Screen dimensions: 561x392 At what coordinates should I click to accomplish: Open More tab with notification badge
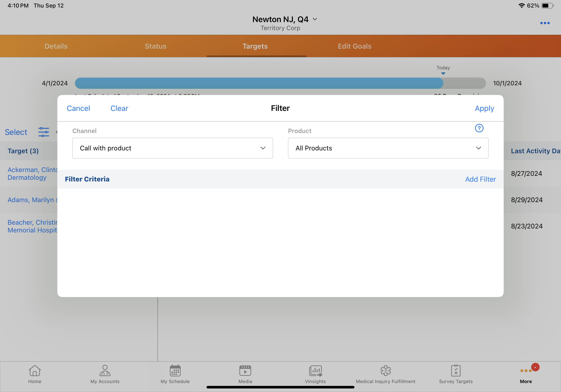pyautogui.click(x=526, y=373)
